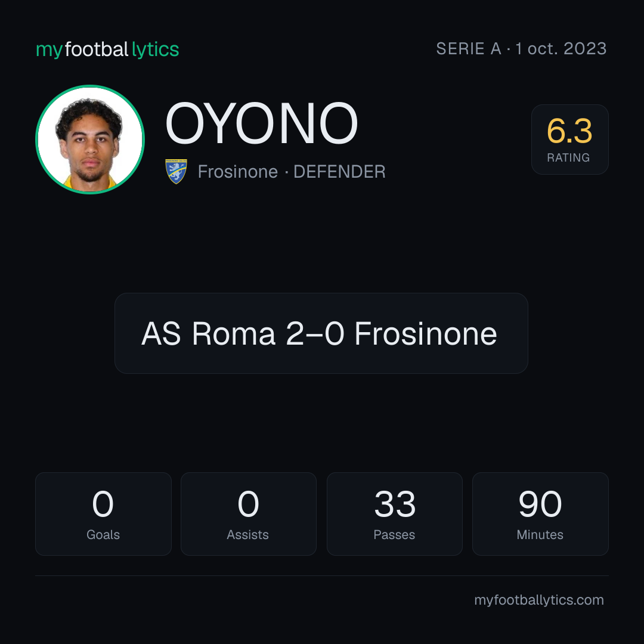Click the 90 minutes number
Viewport: 644px width, 644px height.
pos(540,504)
